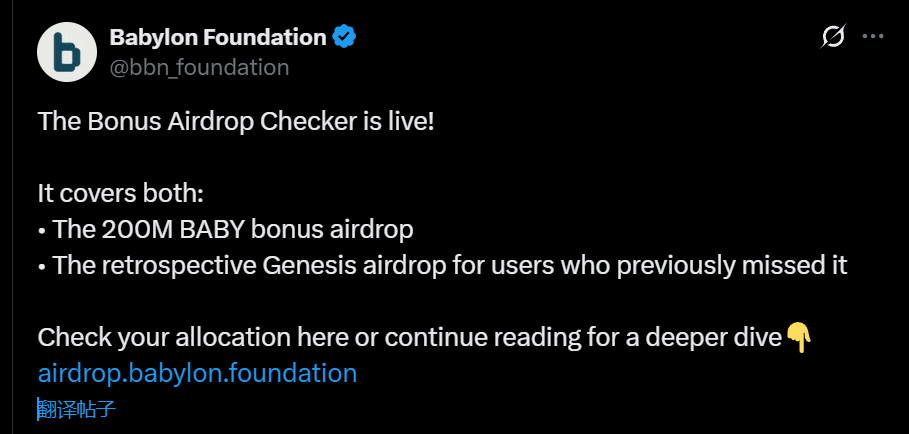The image size is (909, 434).
Task: Click the bullet before "The 200M BABY"
Action: (42, 230)
